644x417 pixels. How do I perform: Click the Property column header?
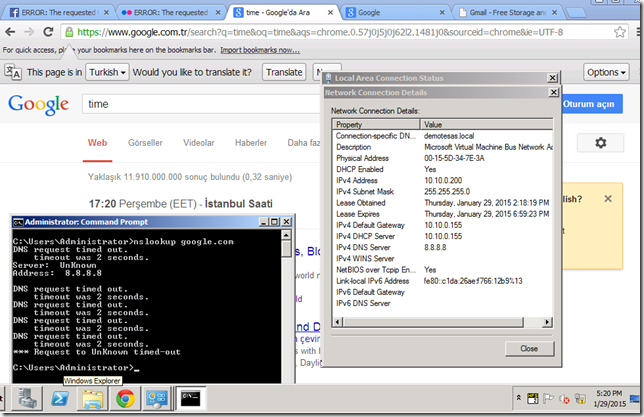click(x=377, y=124)
